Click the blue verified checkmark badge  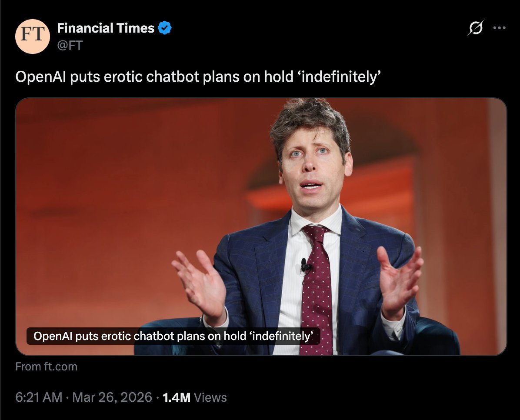pyautogui.click(x=164, y=28)
